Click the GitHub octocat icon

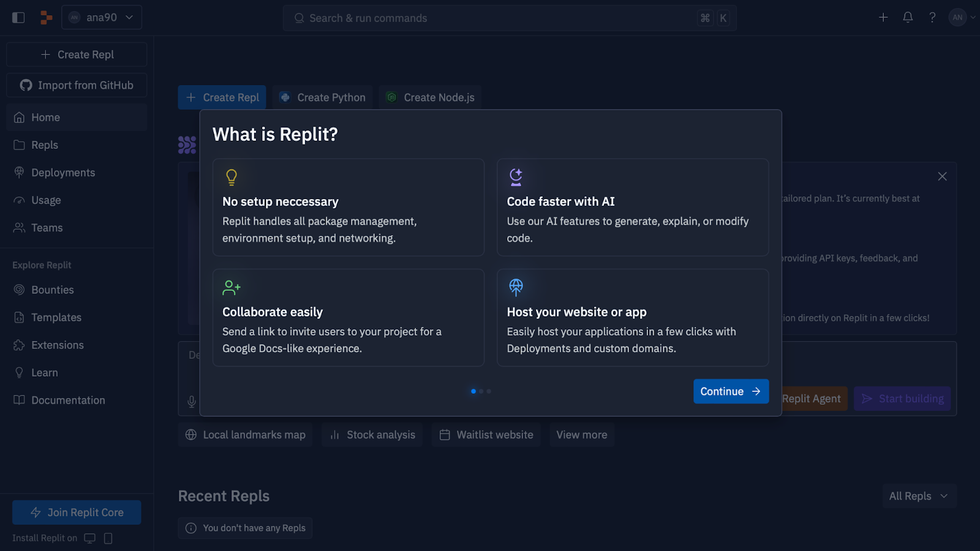tap(26, 85)
